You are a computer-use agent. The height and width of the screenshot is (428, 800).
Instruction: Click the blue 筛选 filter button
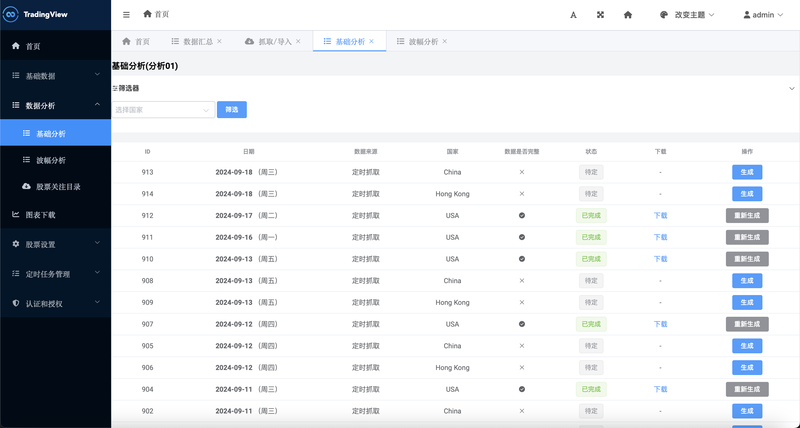tap(232, 110)
